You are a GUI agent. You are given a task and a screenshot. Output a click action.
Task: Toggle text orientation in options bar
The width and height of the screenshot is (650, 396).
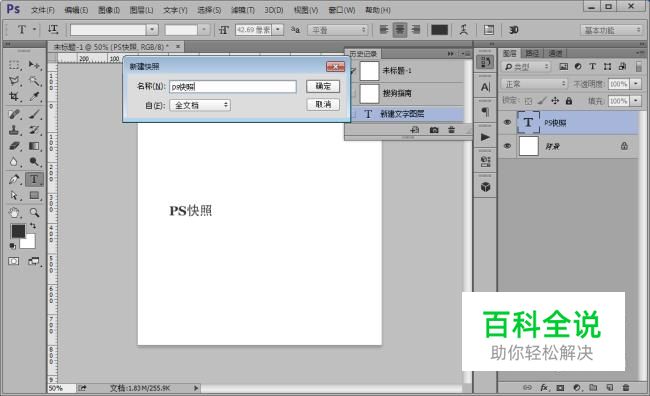[53, 29]
